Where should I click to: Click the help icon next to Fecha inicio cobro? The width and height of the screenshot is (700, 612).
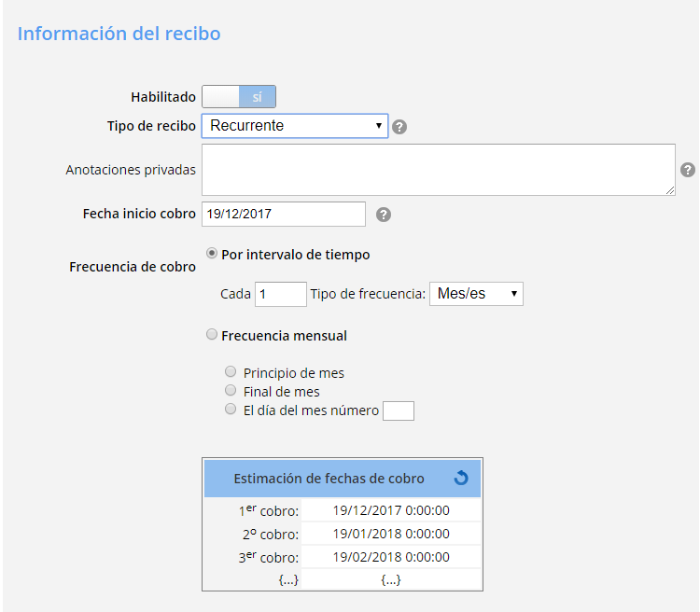click(x=384, y=215)
